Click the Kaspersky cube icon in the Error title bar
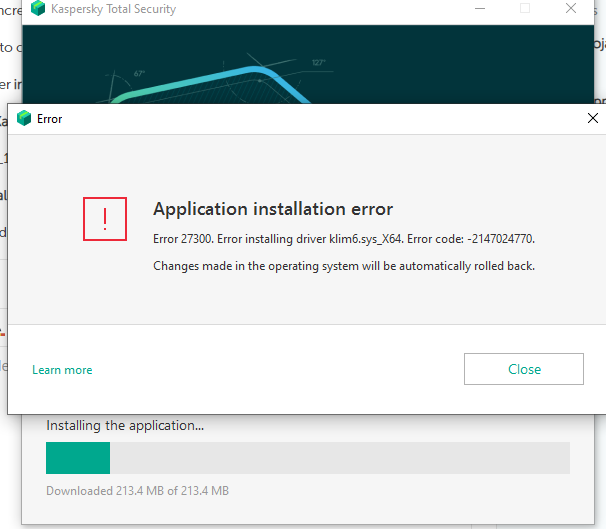 [24, 118]
